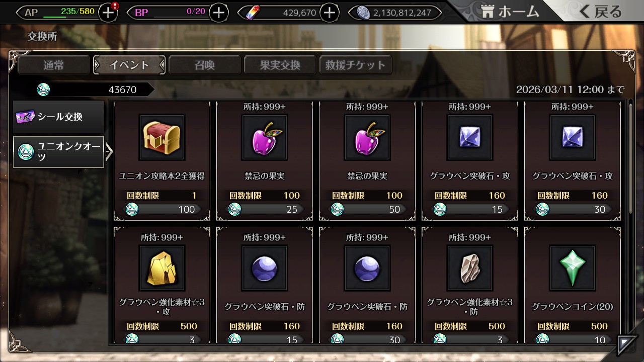Switch to the 果実交換 tab
Image resolution: width=644 pixels, height=362 pixels.
[280, 65]
